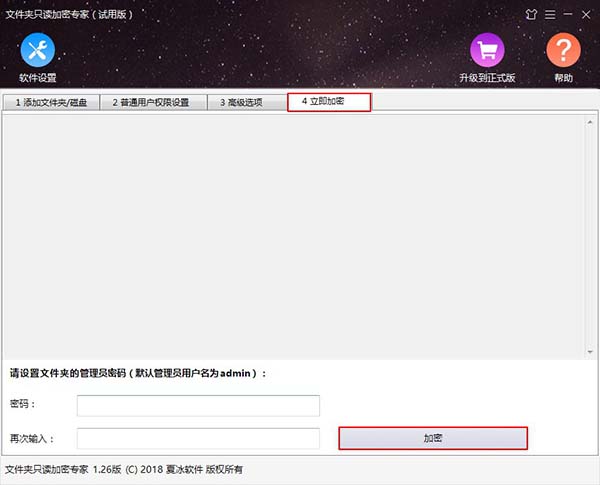
Task: Click the 软件设置 text label
Action: [x=37, y=78]
